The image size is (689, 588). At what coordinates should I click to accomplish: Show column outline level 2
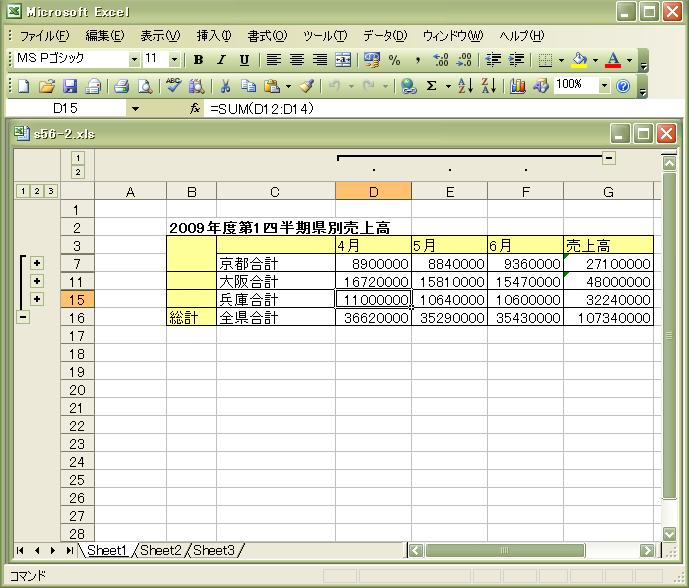[78, 172]
